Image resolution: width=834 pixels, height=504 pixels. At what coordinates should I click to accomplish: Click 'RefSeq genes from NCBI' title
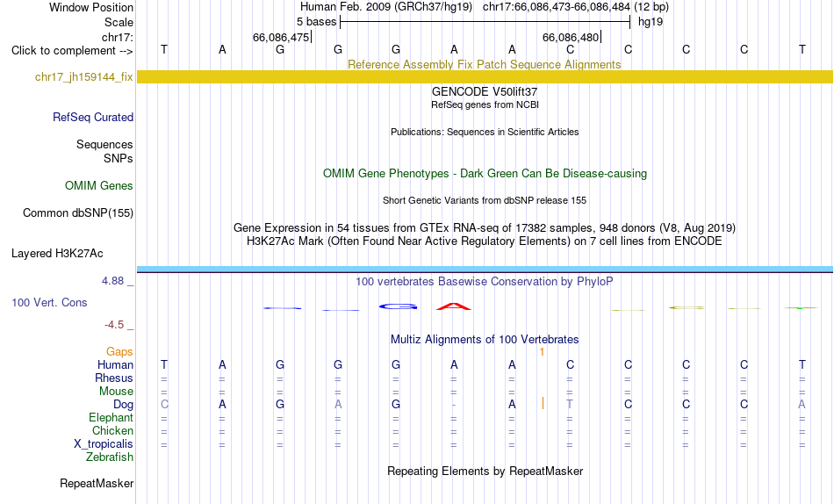tap(485, 104)
